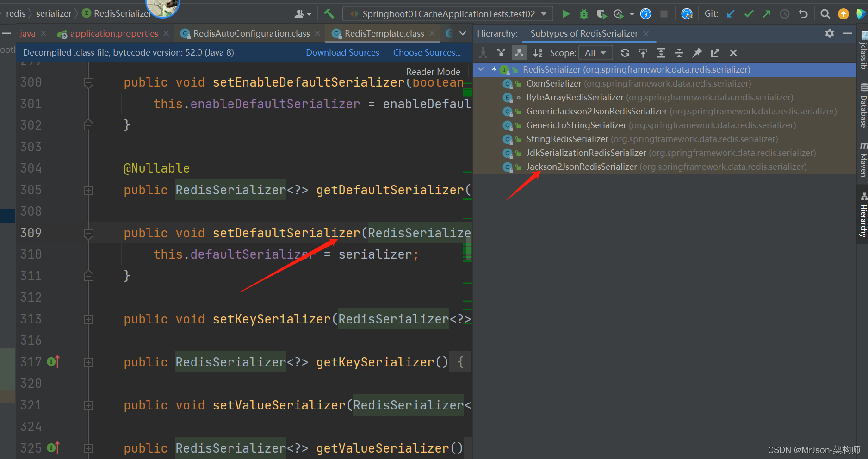Expand folded getDefaultSerializer method at line 305
Screen dimensions: 868x459
pos(88,190)
